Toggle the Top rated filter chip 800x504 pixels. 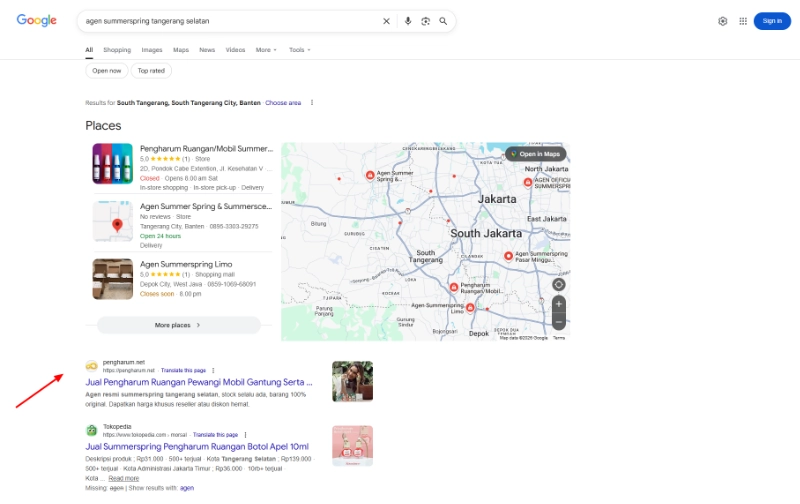(x=151, y=70)
